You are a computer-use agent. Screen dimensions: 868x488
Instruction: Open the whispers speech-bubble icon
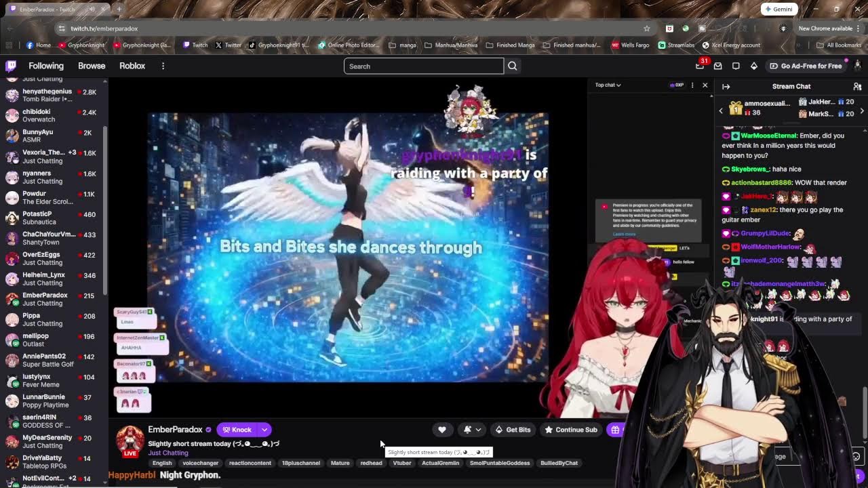[x=736, y=66]
